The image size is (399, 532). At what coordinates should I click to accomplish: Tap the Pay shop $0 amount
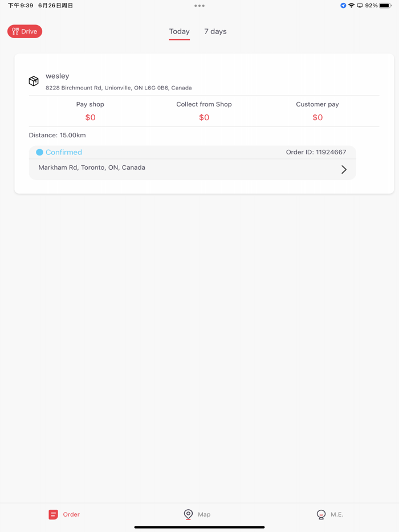[x=90, y=117]
